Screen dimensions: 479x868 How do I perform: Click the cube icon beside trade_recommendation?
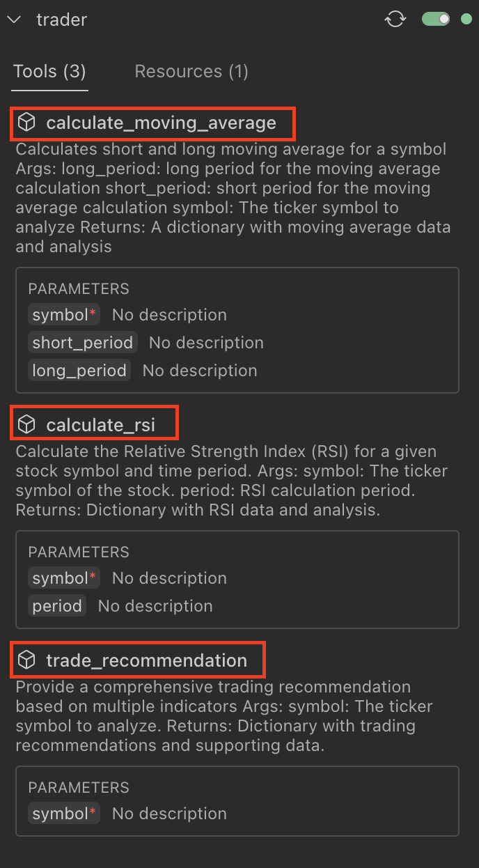[26, 660]
